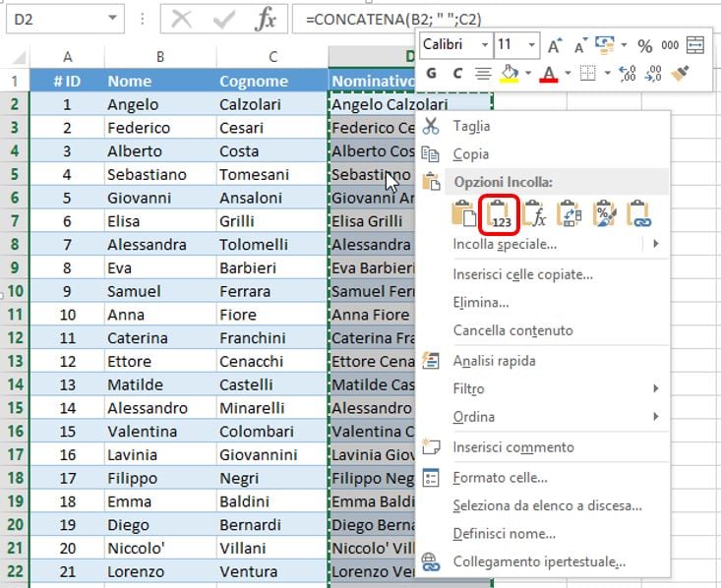Click inside the formula bar text
721x588 pixels.
pos(393,20)
